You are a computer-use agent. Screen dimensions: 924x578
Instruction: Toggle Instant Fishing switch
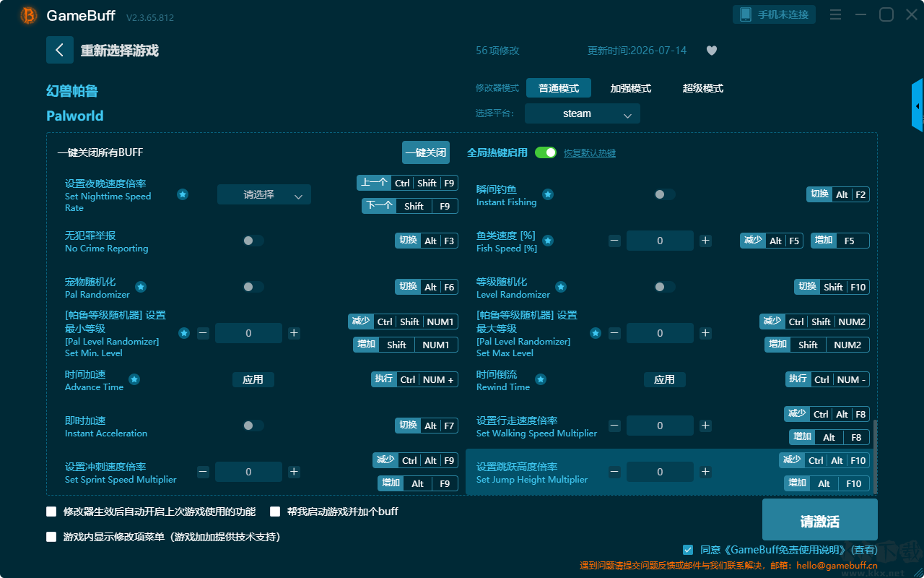coord(664,194)
